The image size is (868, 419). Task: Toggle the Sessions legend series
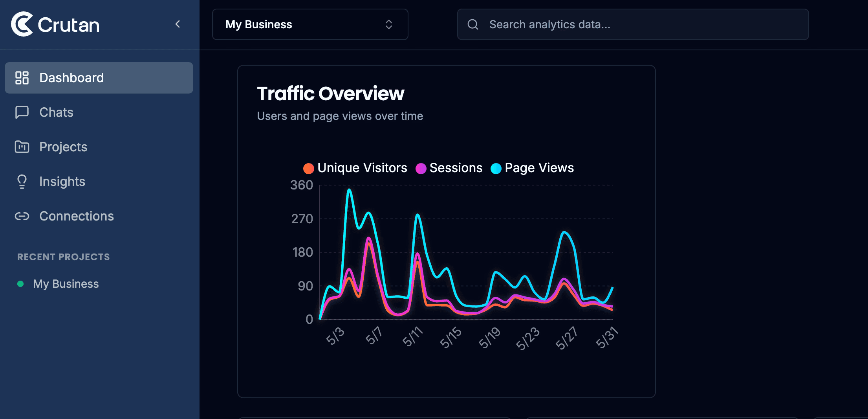pos(449,168)
